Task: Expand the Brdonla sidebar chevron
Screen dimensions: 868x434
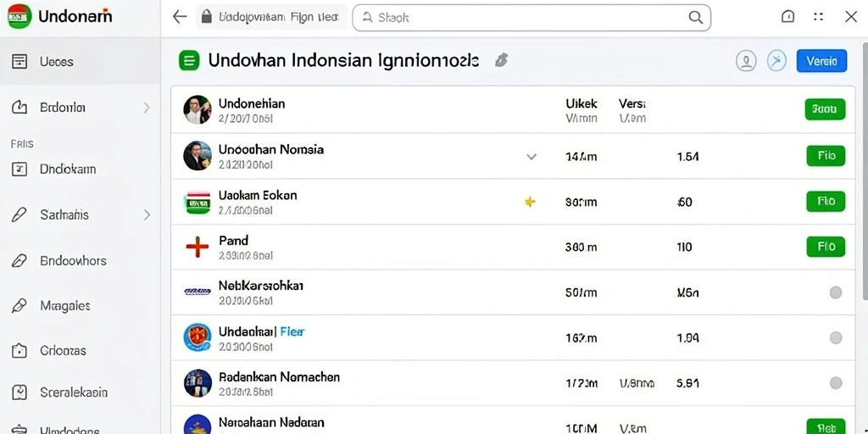Action: click(x=147, y=108)
